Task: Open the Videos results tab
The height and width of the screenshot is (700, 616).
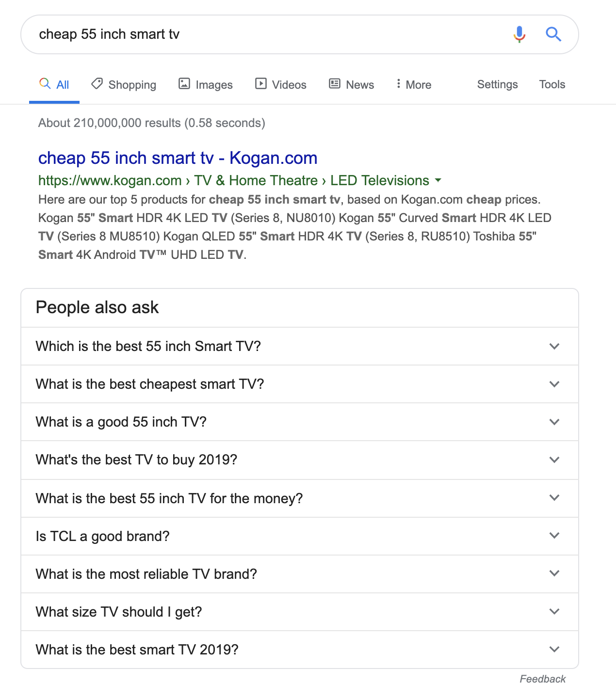Action: pyautogui.click(x=281, y=84)
